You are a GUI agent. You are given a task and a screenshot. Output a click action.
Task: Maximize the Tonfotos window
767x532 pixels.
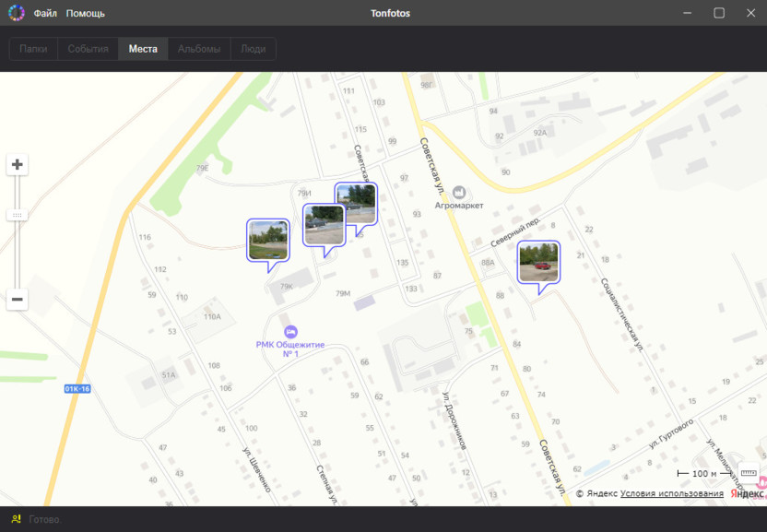pyautogui.click(x=719, y=13)
